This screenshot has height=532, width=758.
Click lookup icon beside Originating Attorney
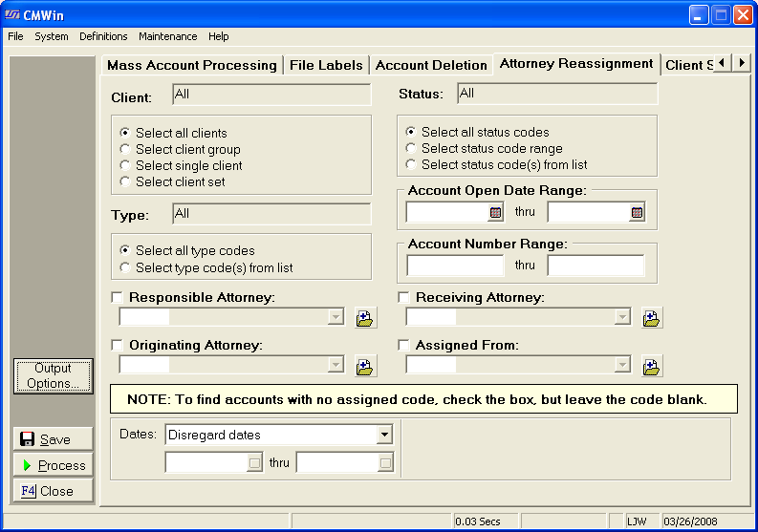pyautogui.click(x=366, y=365)
